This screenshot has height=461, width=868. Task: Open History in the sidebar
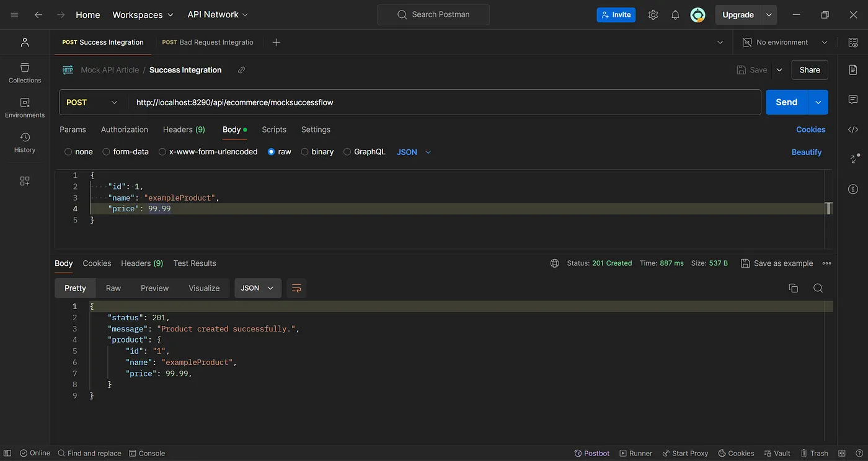pos(25,143)
